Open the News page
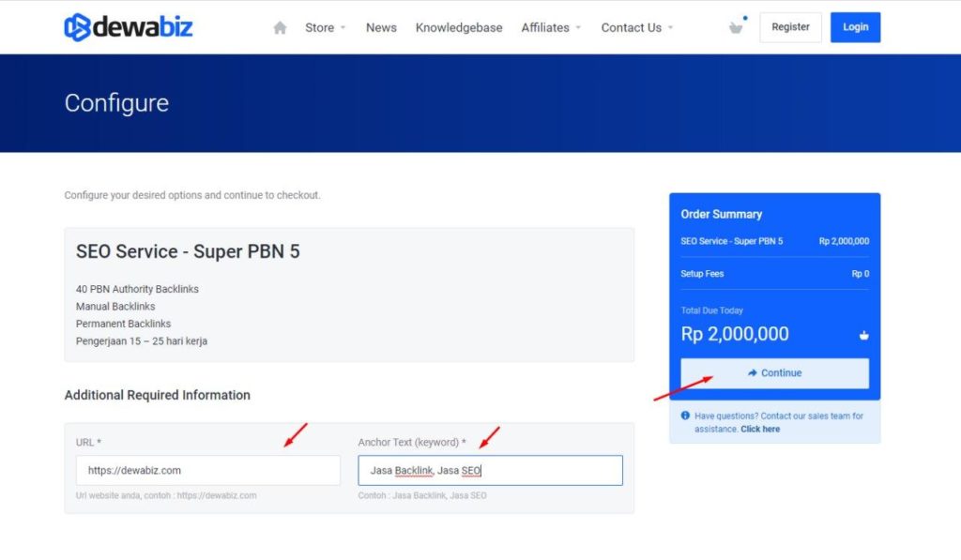The width and height of the screenshot is (961, 560). pyautogui.click(x=381, y=28)
